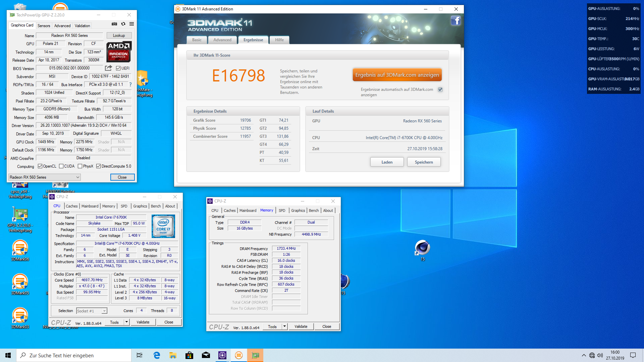Click GPU Name field Radeon RX 560

[69, 36]
